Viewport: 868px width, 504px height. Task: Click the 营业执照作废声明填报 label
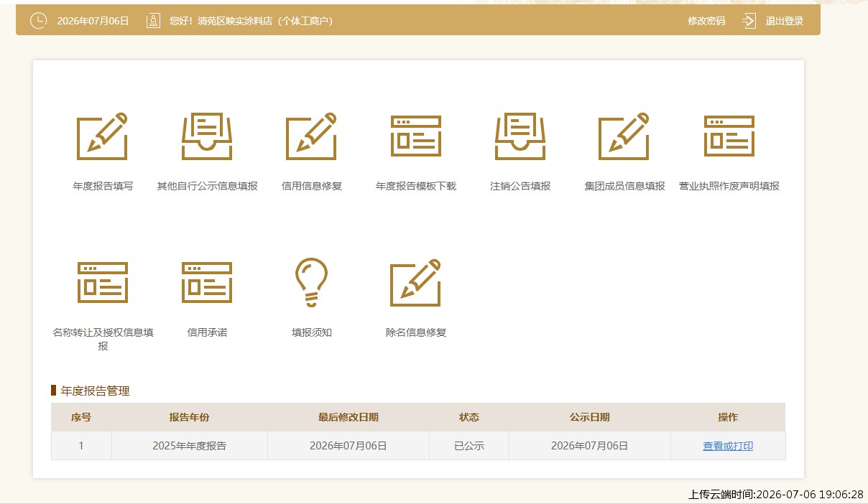(x=729, y=186)
